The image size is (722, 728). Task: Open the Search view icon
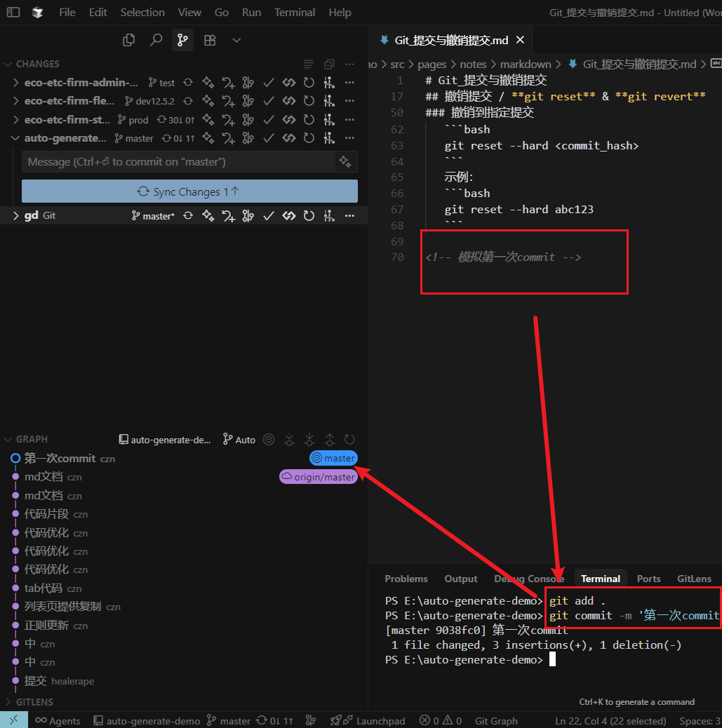(156, 40)
